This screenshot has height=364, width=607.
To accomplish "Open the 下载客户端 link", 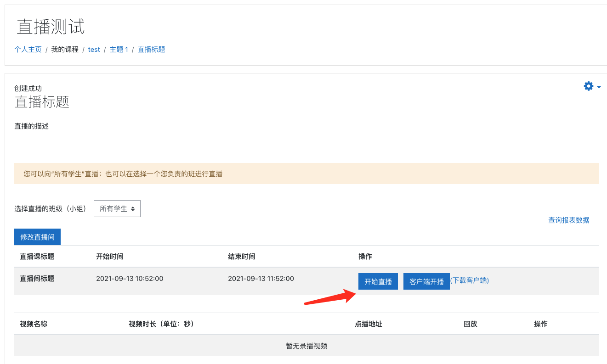I will (470, 280).
